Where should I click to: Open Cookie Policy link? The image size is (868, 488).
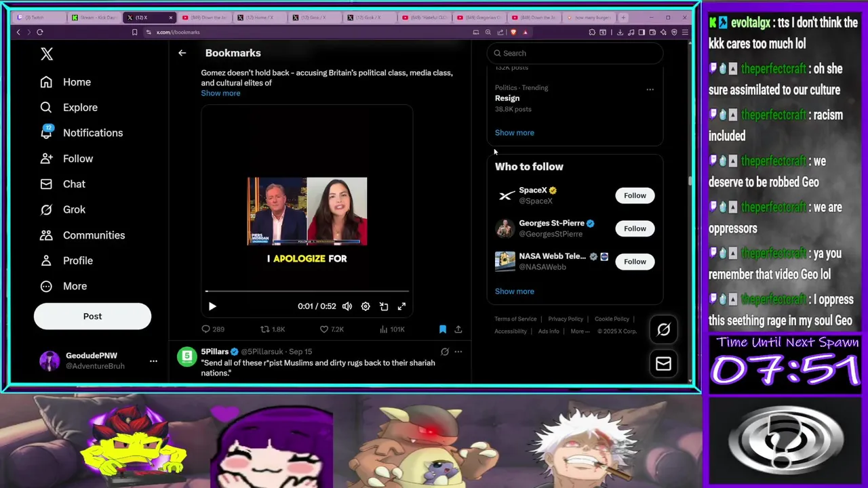coord(612,319)
